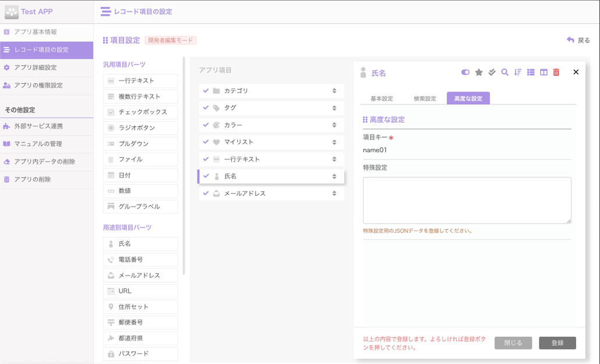Viewport: 600px width, 364px height.
Task: Click the double-check icon in 氏名 panel
Action: (x=492, y=72)
